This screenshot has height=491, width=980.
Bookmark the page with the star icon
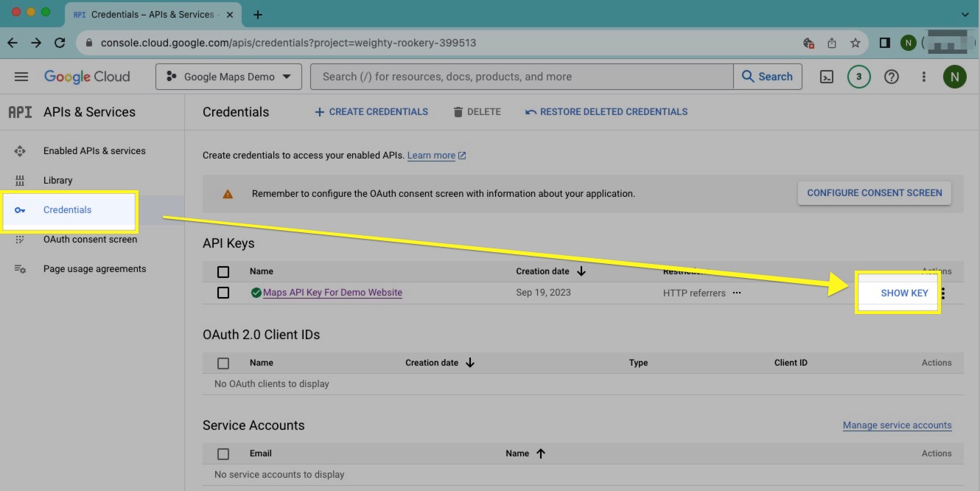tap(855, 43)
